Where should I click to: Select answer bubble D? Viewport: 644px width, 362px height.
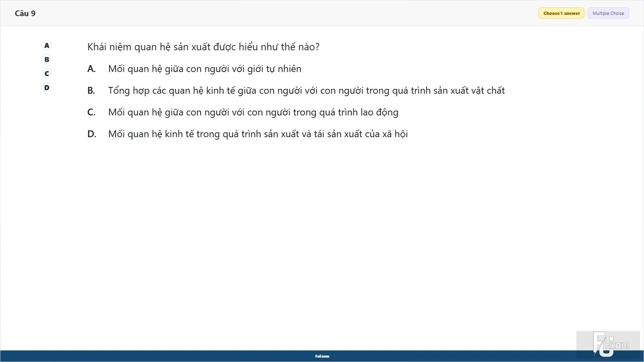click(x=47, y=88)
